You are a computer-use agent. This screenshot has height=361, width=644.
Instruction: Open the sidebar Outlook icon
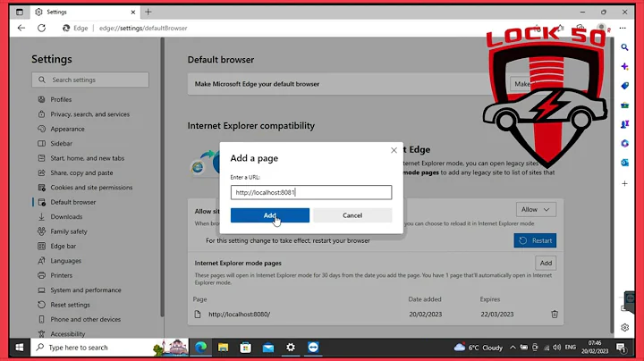pyautogui.click(x=624, y=163)
